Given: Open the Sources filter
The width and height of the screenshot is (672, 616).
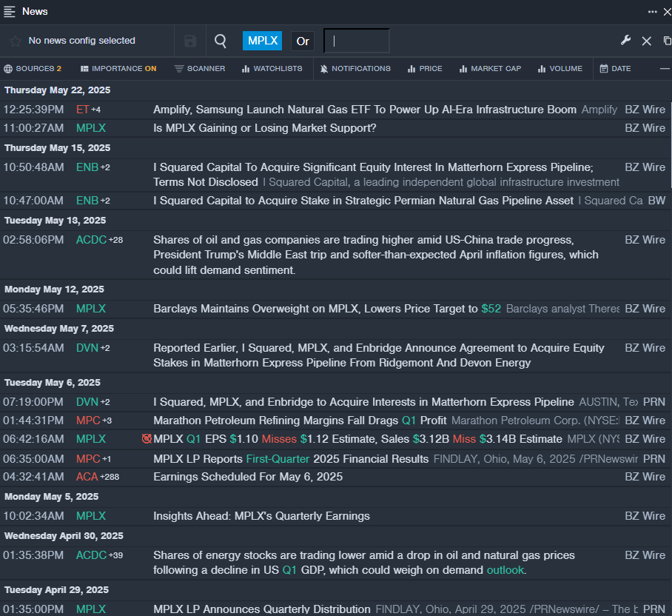Looking at the screenshot, I should click(33, 69).
